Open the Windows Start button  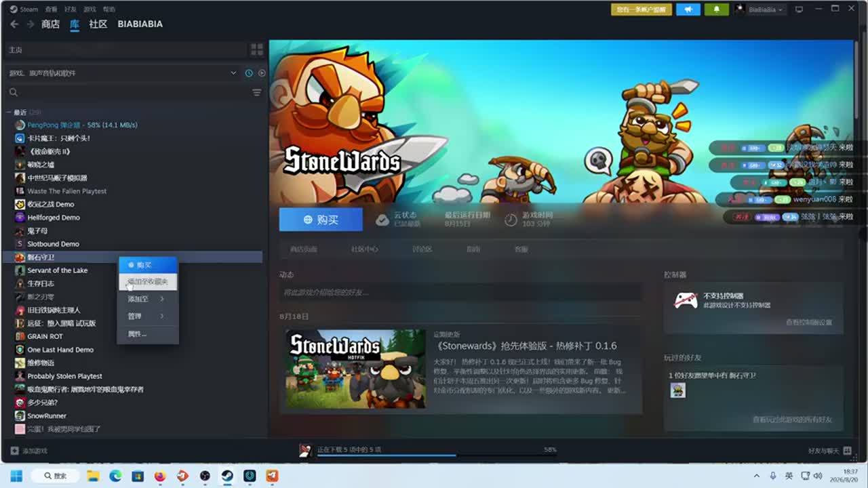click(x=16, y=476)
